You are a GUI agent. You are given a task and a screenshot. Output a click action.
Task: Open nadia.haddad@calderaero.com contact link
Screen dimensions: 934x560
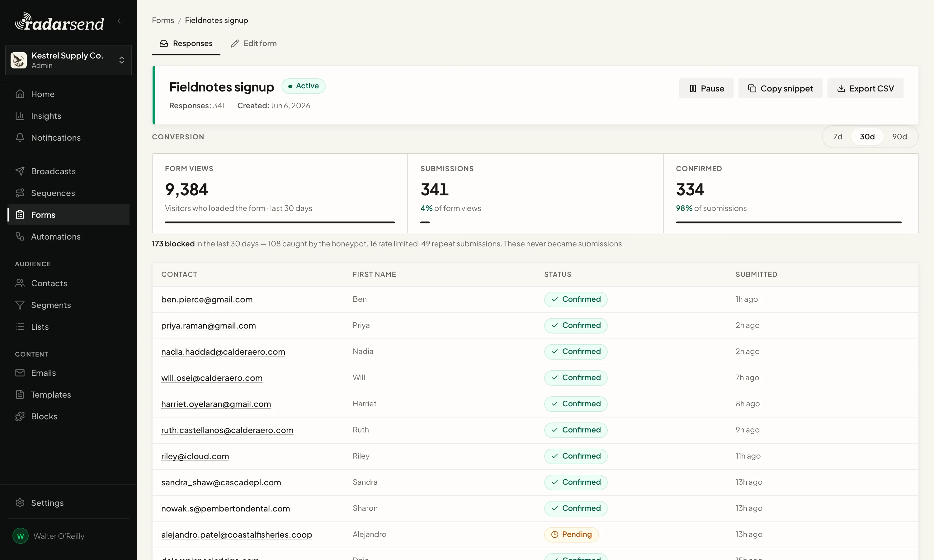coord(223,352)
